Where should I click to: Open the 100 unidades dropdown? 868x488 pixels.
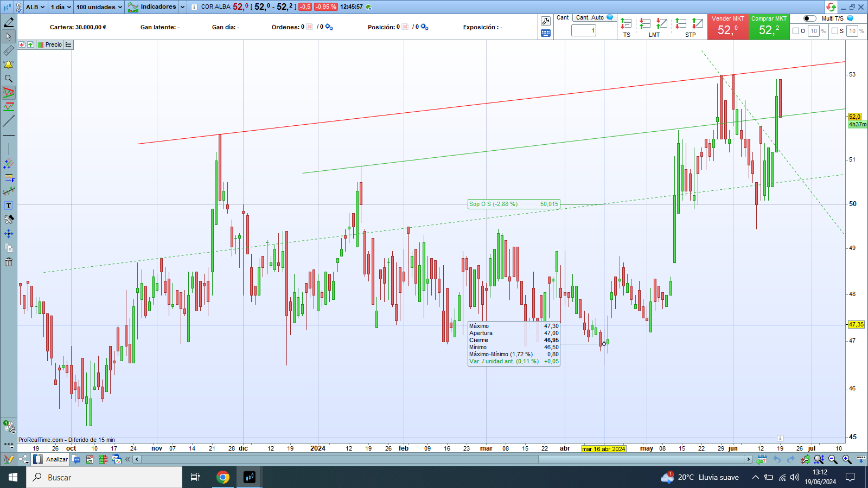pyautogui.click(x=99, y=7)
